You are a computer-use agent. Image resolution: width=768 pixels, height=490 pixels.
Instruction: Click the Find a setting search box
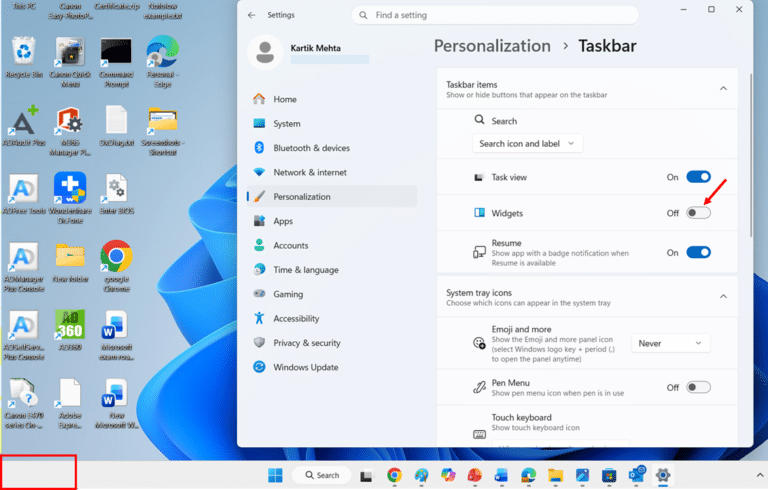[x=495, y=15]
